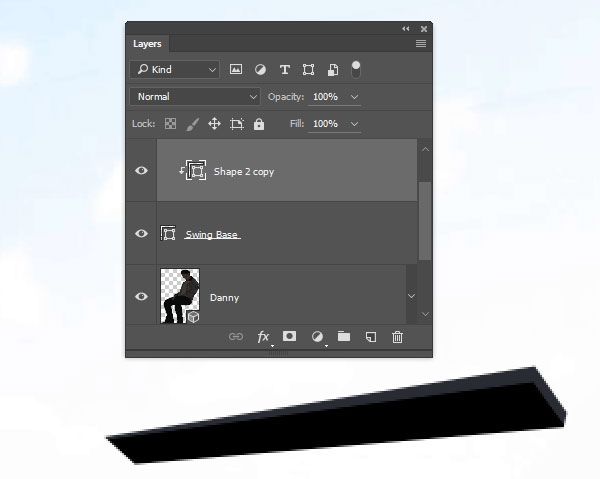Viewport: 600px width, 479px height.
Task: Select the Swing Base layer name
Action: click(212, 235)
